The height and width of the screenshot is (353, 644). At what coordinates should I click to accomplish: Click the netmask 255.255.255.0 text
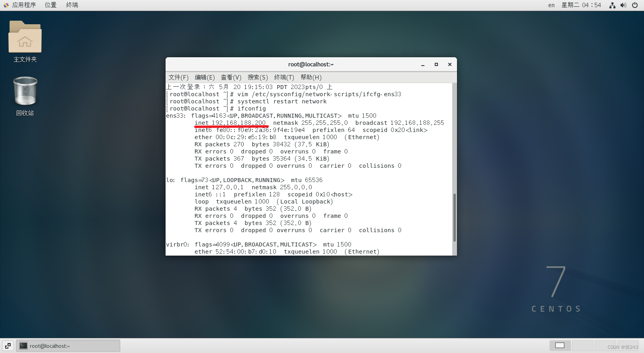click(x=310, y=123)
